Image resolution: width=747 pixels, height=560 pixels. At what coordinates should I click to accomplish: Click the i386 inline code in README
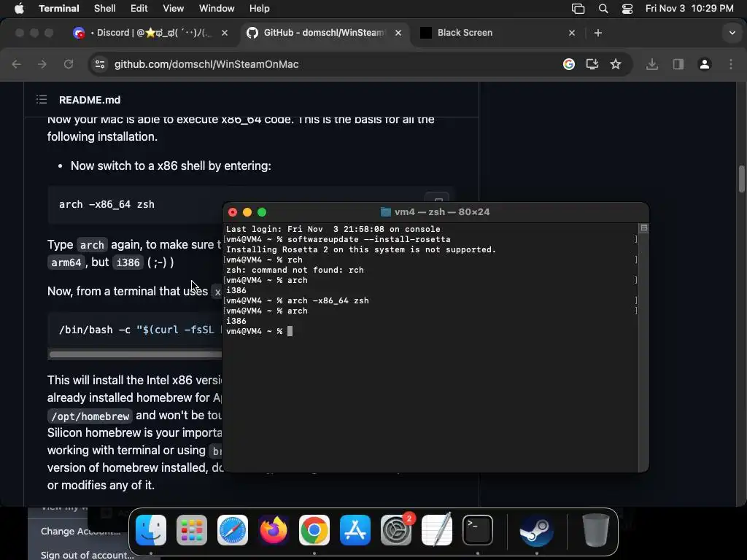tap(128, 262)
